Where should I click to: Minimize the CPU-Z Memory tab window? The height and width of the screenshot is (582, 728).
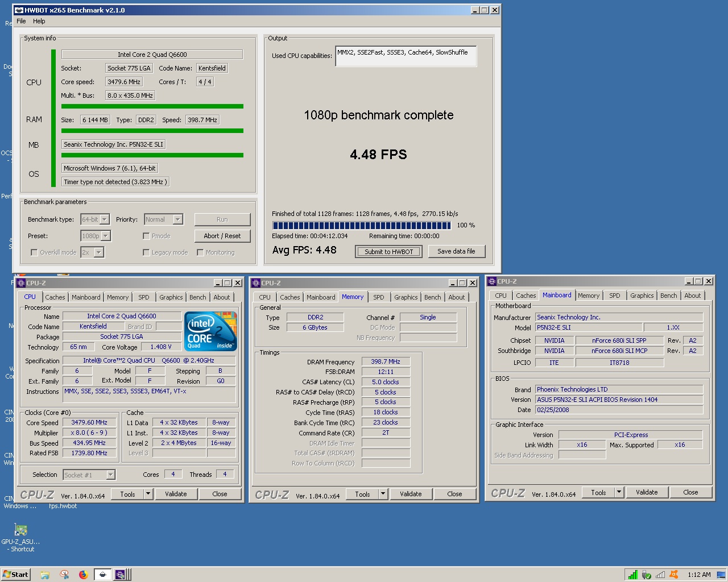tap(453, 283)
